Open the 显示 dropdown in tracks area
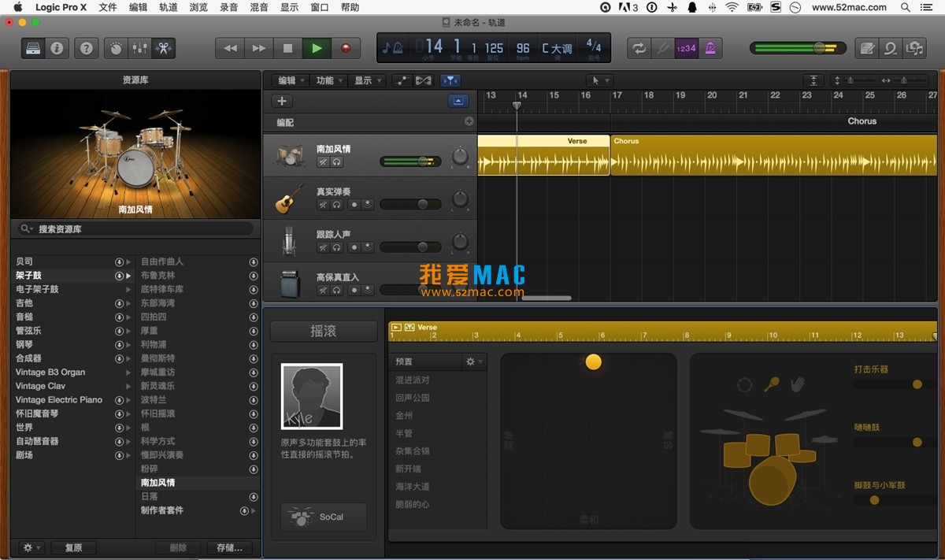This screenshot has width=945, height=560. (366, 80)
